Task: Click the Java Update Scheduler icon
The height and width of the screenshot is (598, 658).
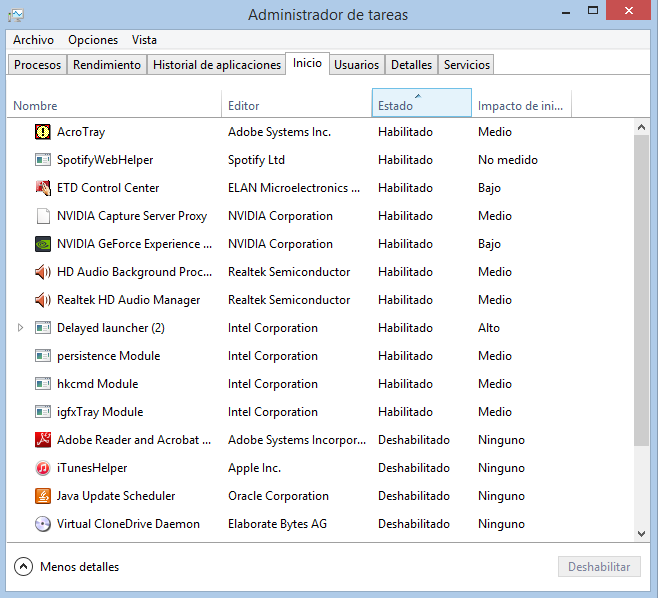Action: coord(42,496)
